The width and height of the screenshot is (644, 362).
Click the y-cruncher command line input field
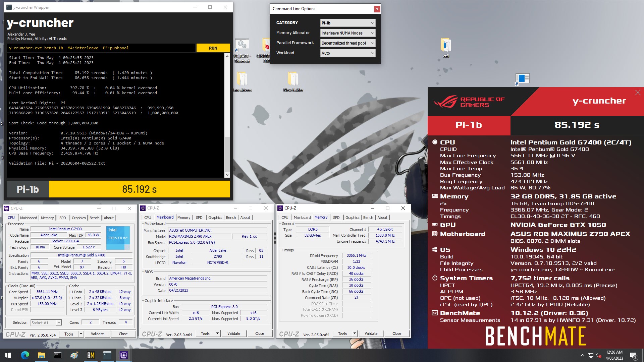101,48
